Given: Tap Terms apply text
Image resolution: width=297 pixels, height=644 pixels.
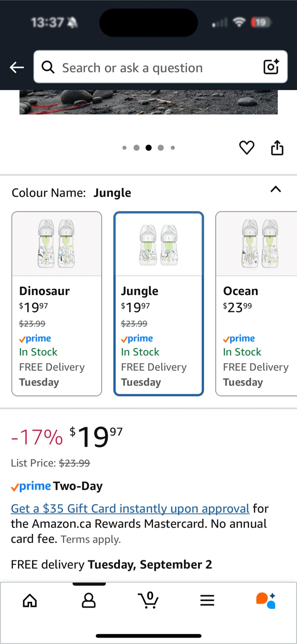Looking at the screenshot, I should pos(91,539).
